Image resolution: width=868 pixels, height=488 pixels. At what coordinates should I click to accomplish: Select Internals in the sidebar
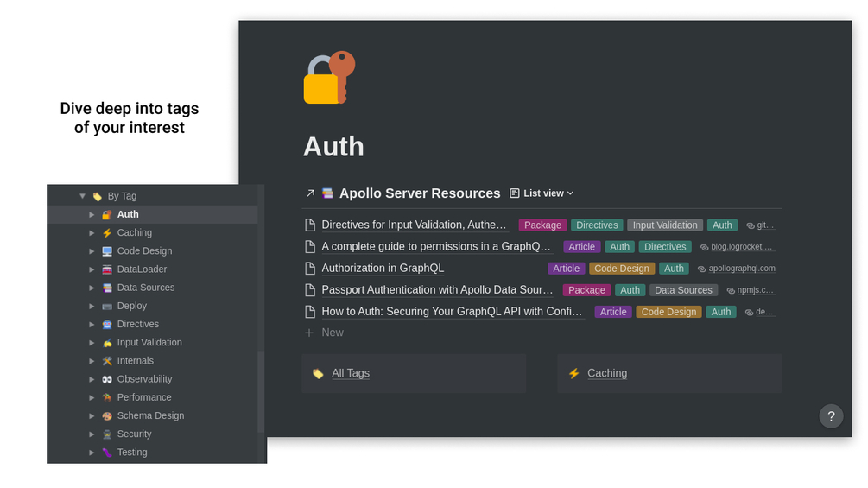tap(135, 361)
